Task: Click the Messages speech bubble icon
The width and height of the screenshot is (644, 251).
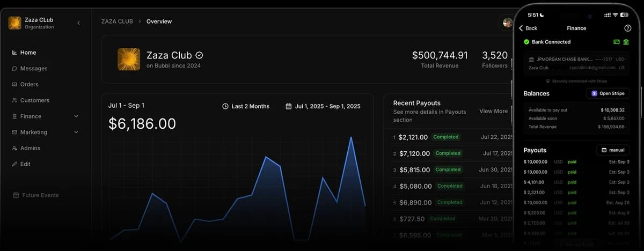Action: 14,69
